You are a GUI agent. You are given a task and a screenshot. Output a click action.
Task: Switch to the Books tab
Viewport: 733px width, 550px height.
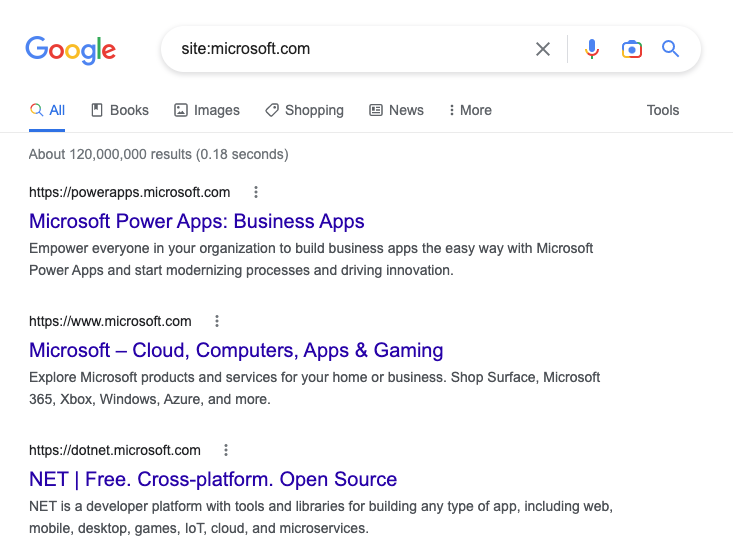point(120,110)
